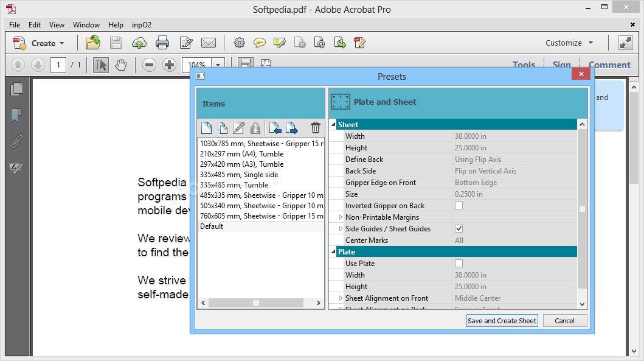Viewport: 644px width, 361px height.
Task: Close the Presets dialog
Action: [581, 74]
